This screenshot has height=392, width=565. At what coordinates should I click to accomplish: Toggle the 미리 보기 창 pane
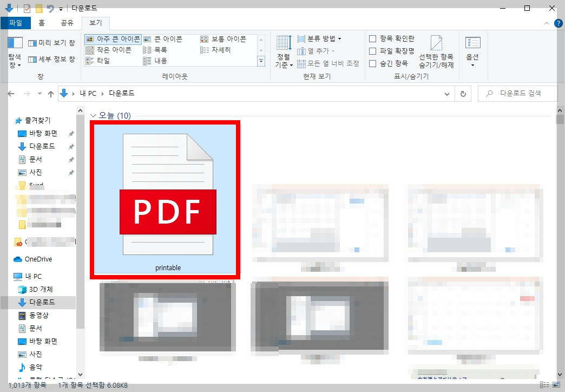tap(51, 43)
